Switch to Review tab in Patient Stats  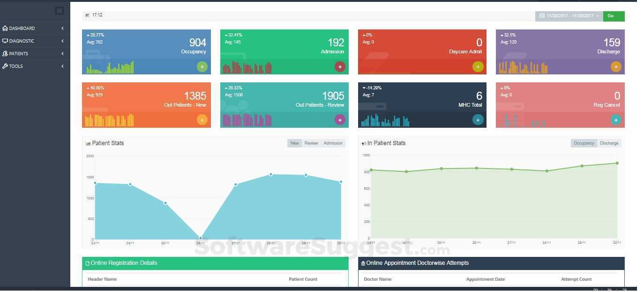point(311,143)
